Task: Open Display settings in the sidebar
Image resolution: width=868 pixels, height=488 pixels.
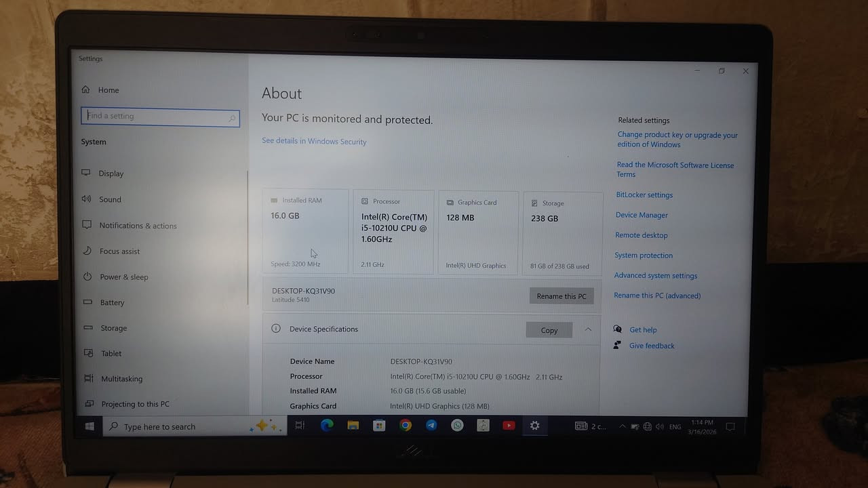Action: click(111, 174)
